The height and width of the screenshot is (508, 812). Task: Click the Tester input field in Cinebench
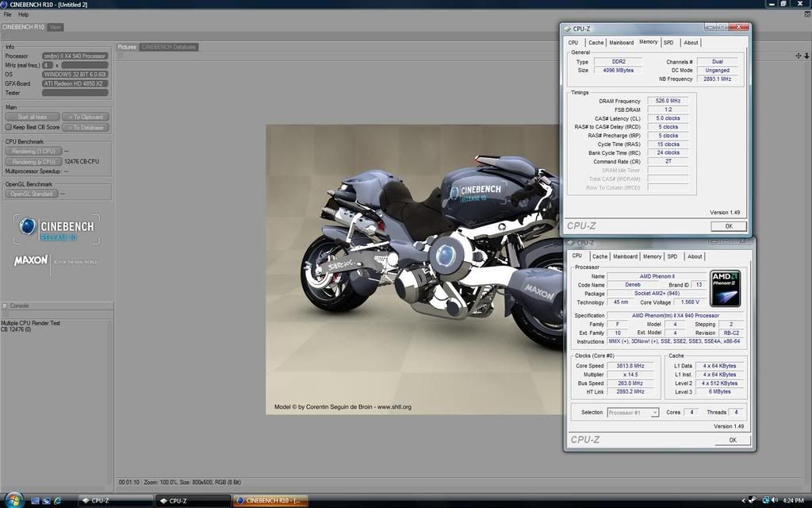pyautogui.click(x=75, y=93)
